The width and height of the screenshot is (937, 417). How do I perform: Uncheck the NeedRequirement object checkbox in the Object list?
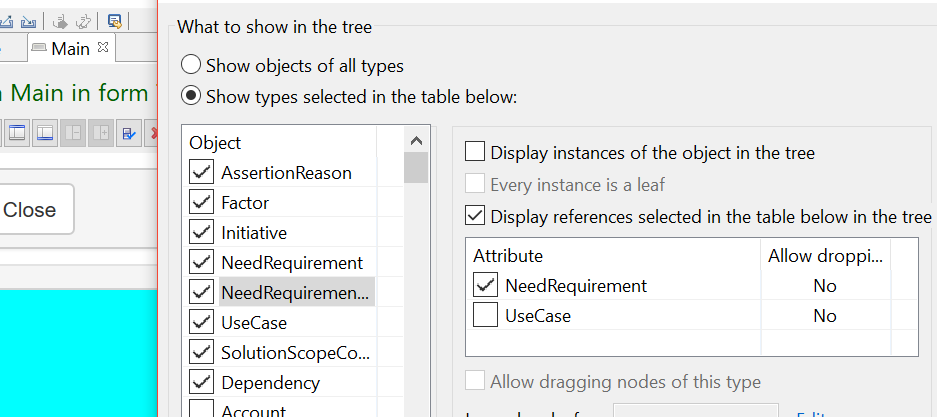[201, 262]
